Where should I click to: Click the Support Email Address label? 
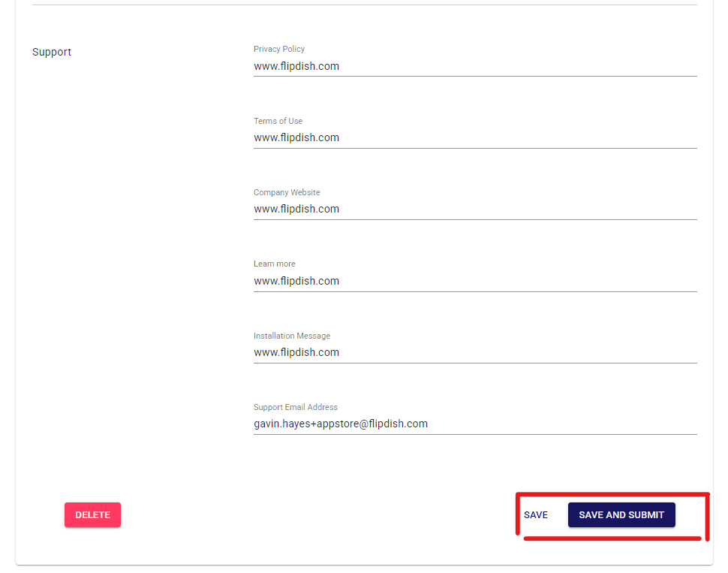tap(296, 407)
